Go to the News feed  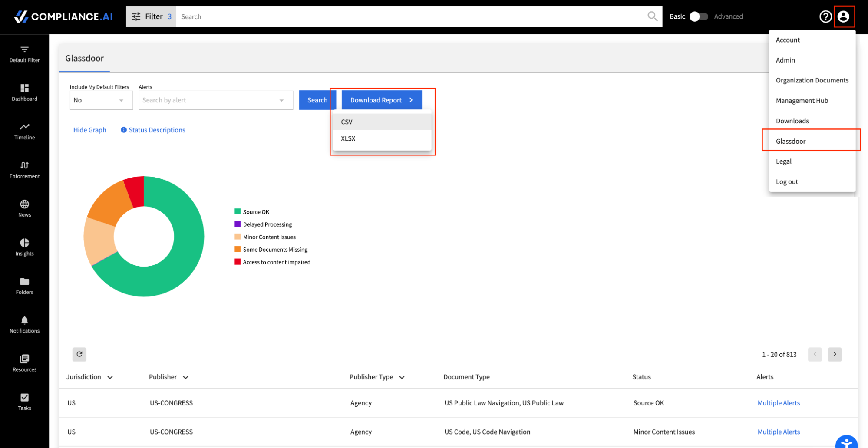24,208
